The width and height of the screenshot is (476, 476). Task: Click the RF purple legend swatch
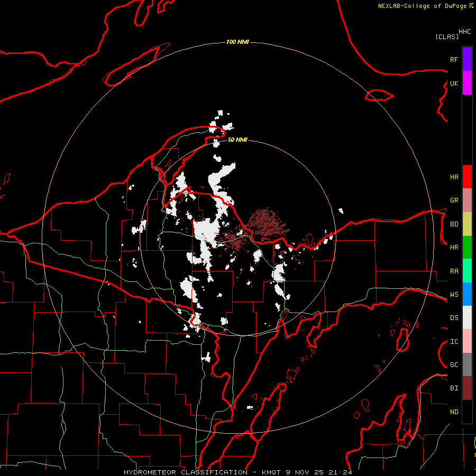467,59
